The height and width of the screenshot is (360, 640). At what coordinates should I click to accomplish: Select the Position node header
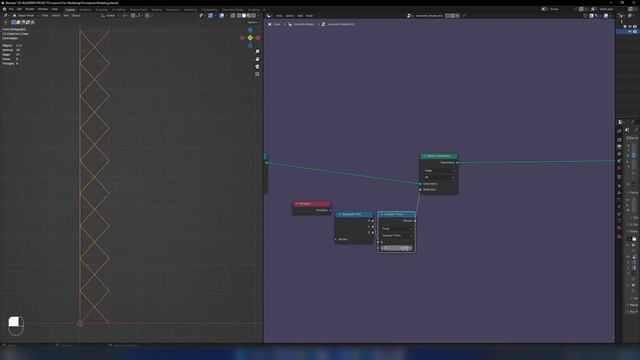click(x=311, y=204)
